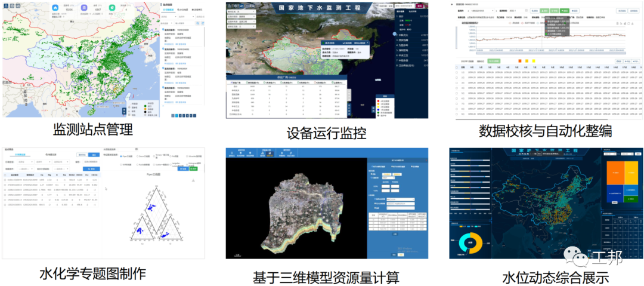Click orange-red swatch above water-level table
Viewport: 644px width, 286px height.
(520, 61)
